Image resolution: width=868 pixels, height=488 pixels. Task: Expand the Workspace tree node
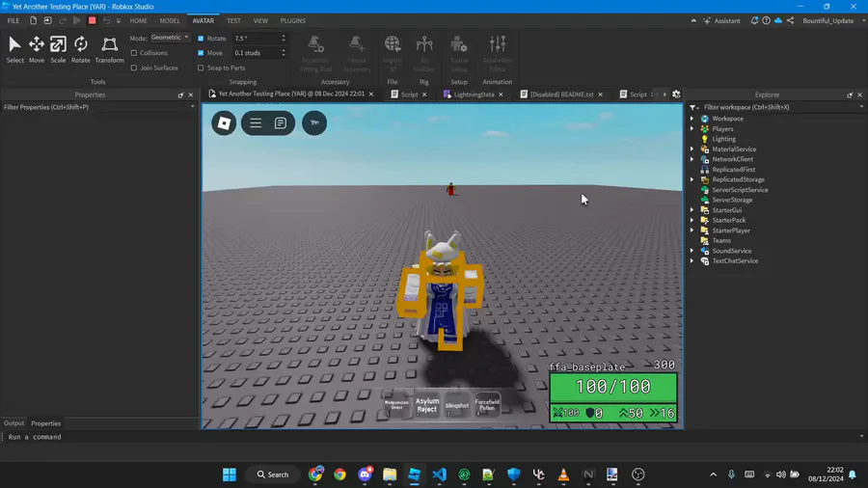point(692,119)
